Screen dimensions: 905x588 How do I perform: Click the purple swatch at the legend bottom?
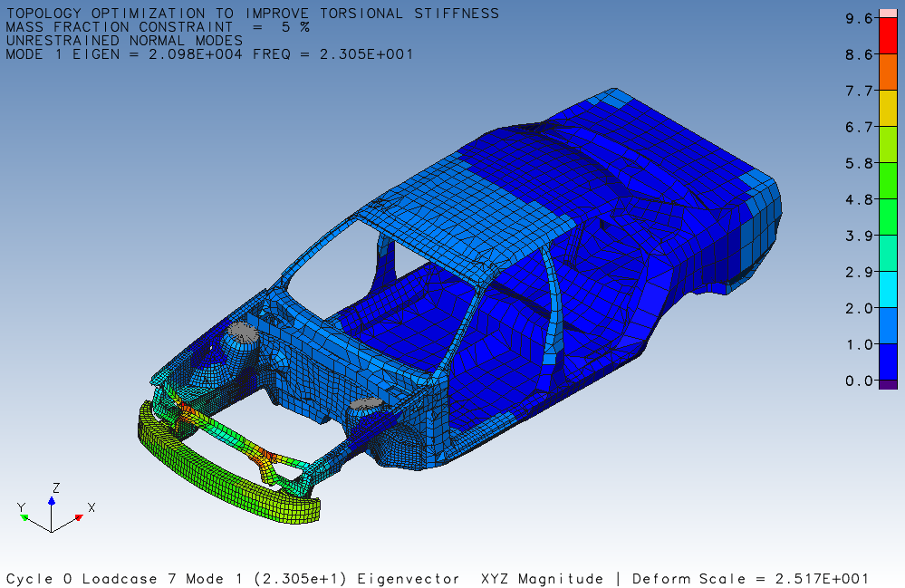coord(888,385)
